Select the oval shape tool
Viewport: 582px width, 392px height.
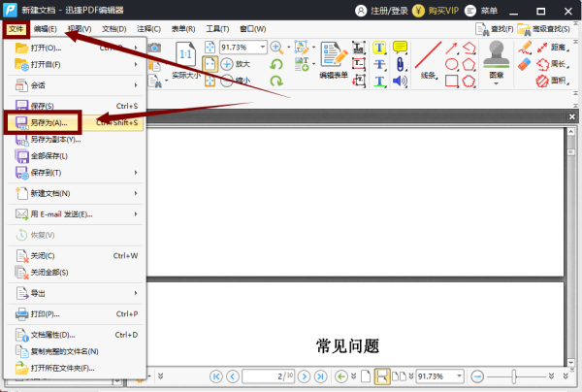451,64
